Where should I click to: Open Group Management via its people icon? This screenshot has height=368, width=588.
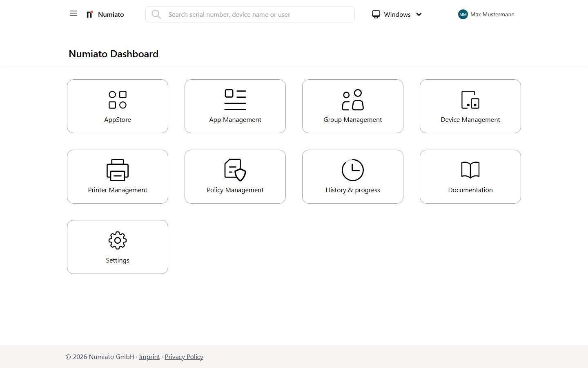coord(352,99)
